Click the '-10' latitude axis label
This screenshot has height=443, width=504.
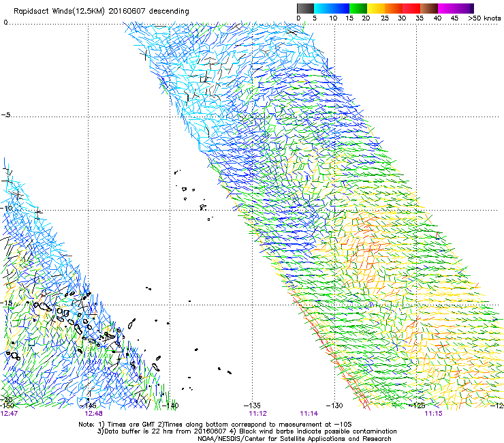[x=6, y=208]
